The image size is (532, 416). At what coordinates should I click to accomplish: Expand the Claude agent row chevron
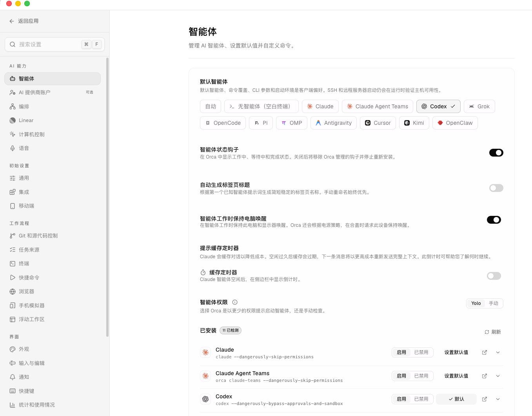pos(498,352)
